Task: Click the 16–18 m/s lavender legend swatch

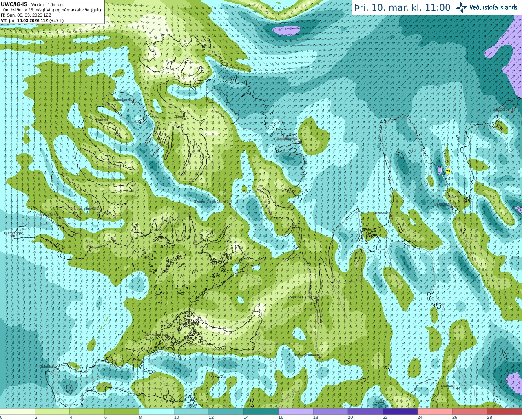Action: click(x=296, y=411)
